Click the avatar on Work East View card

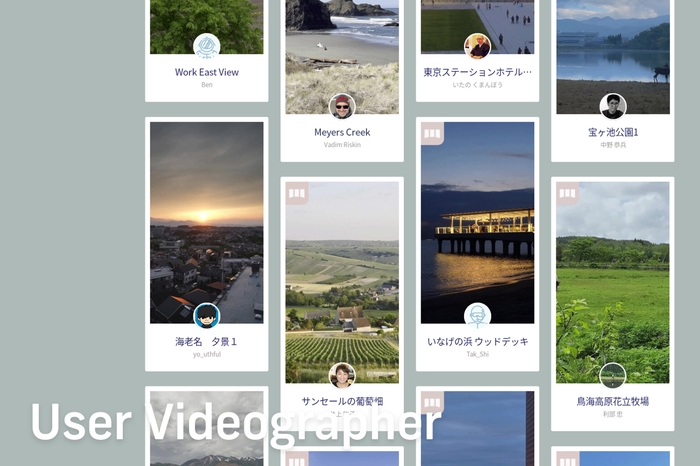[x=206, y=46]
